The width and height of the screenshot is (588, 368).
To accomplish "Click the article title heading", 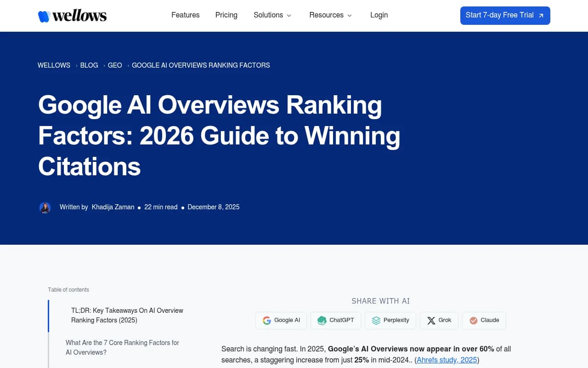I will point(219,136).
